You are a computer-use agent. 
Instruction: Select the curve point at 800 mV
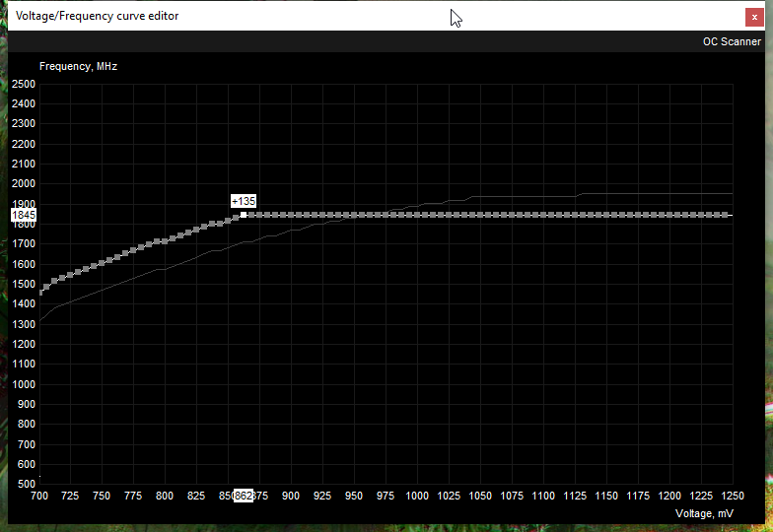point(165,241)
